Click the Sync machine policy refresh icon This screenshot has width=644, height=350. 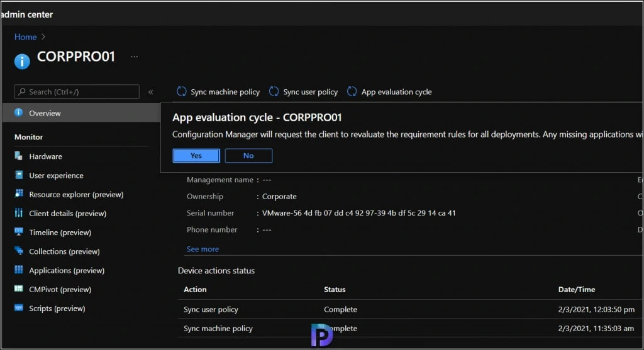182,92
